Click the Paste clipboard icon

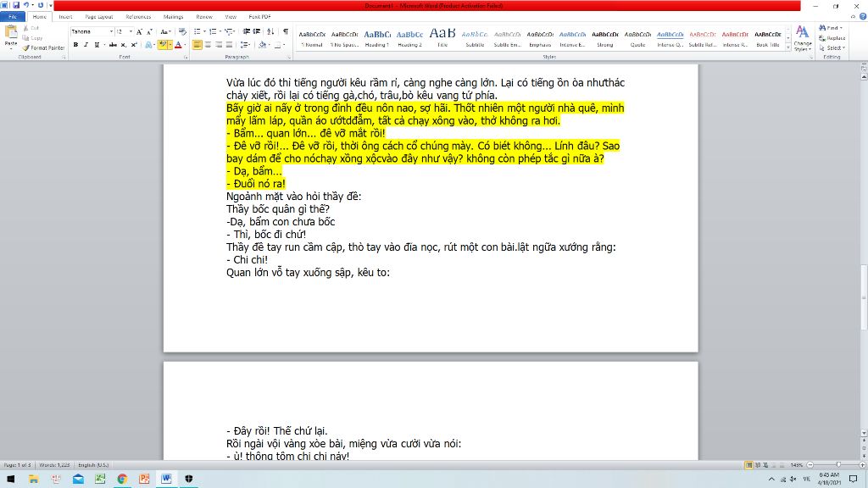coord(10,33)
